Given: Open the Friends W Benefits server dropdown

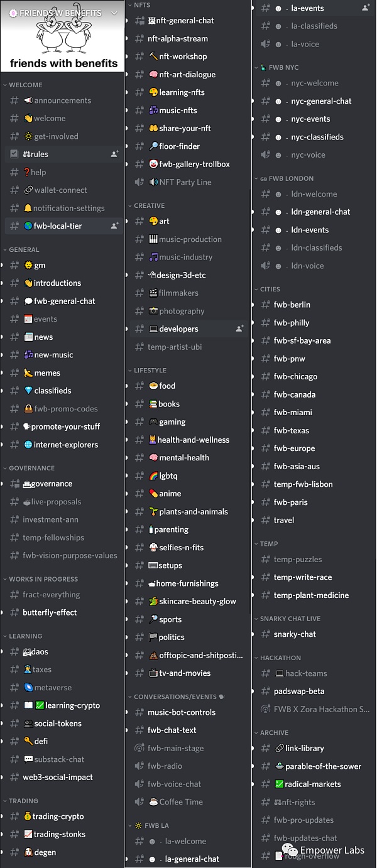Looking at the screenshot, I should pos(114,13).
